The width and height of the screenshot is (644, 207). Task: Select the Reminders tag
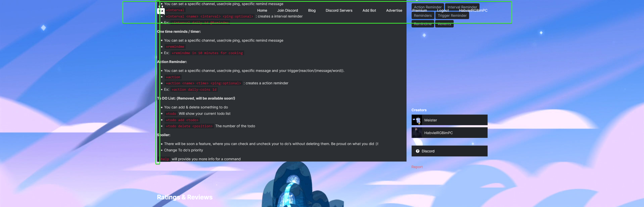tap(423, 15)
